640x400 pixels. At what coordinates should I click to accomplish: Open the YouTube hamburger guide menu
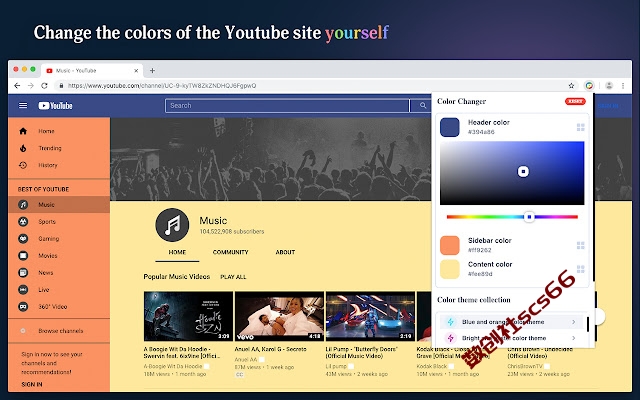click(x=23, y=105)
